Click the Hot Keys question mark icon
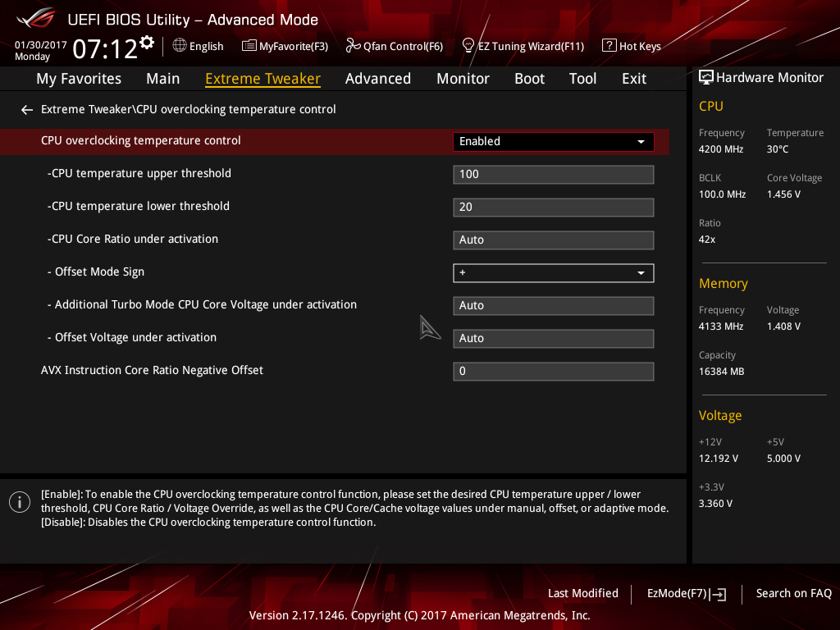840x630 pixels. [609, 46]
